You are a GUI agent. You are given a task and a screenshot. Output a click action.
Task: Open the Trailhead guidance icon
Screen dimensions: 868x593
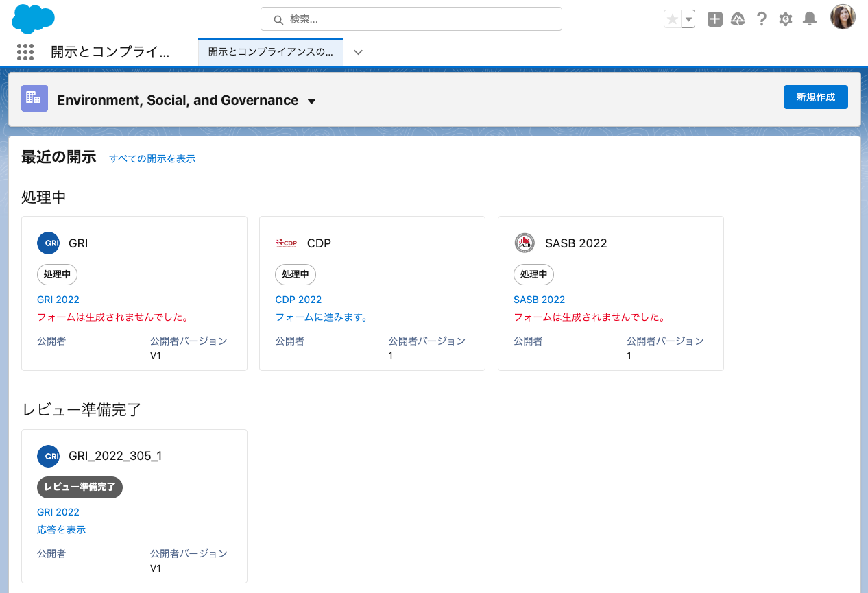738,19
